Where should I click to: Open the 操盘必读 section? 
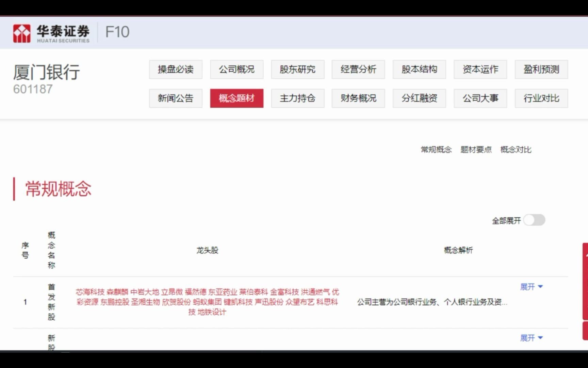(176, 70)
